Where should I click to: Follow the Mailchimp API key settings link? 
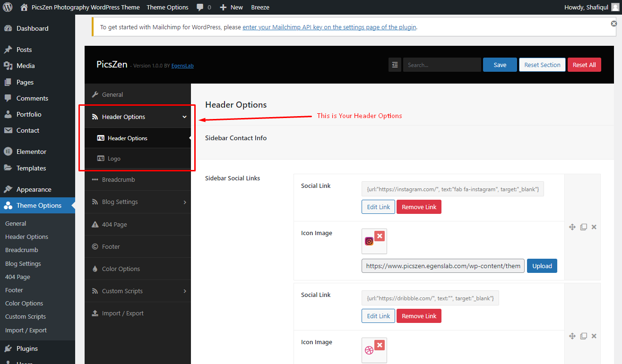[x=329, y=27]
